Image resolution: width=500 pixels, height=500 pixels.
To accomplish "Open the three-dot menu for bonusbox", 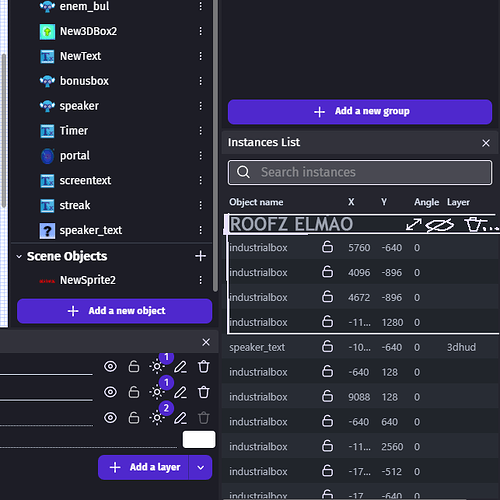I will pyautogui.click(x=200, y=81).
